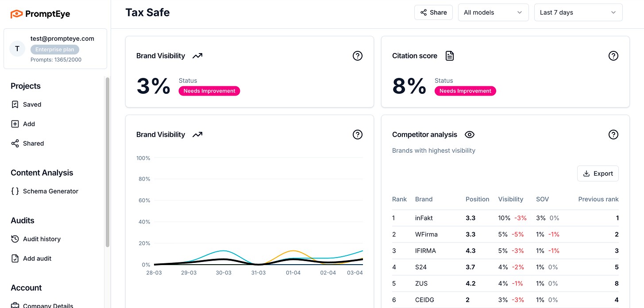644x308 pixels.
Task: Click the Tax Safe page title
Action: click(x=148, y=12)
